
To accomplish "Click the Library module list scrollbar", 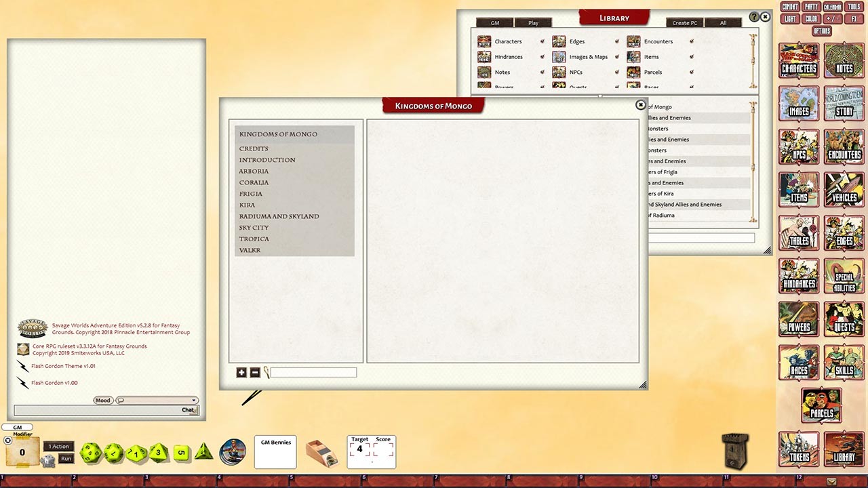I will [753, 161].
